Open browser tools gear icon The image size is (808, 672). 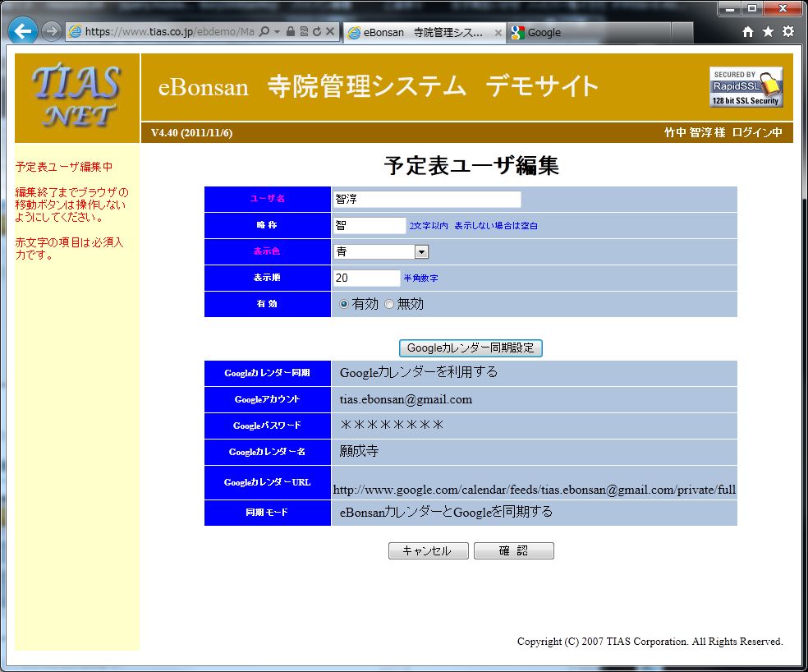[x=788, y=32]
